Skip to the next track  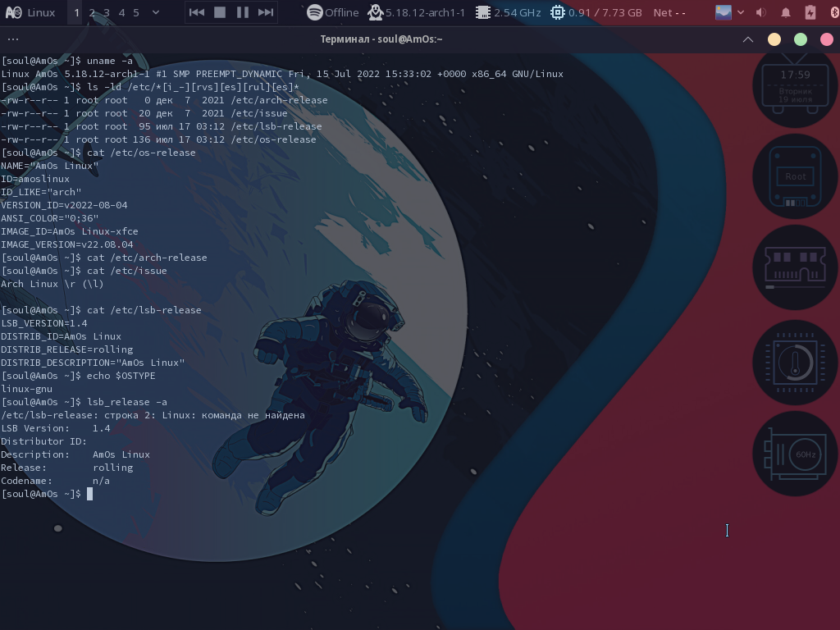[x=266, y=12]
